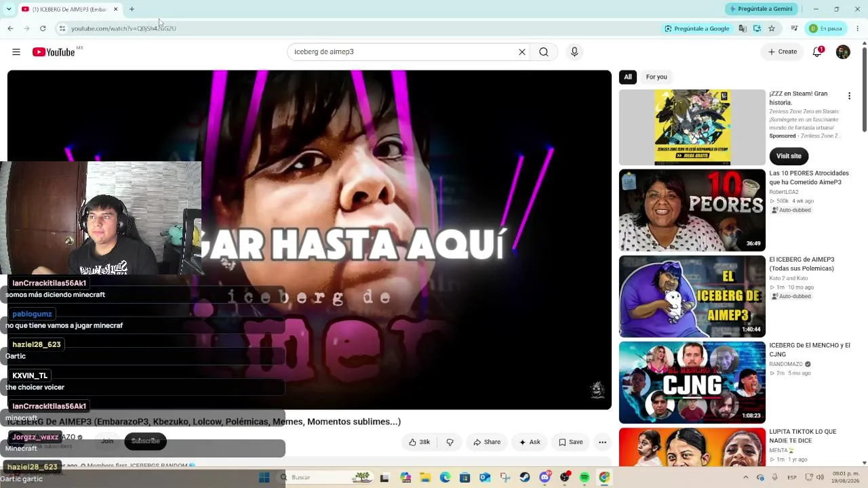Click the ESP language indicator in tray

tap(792, 477)
